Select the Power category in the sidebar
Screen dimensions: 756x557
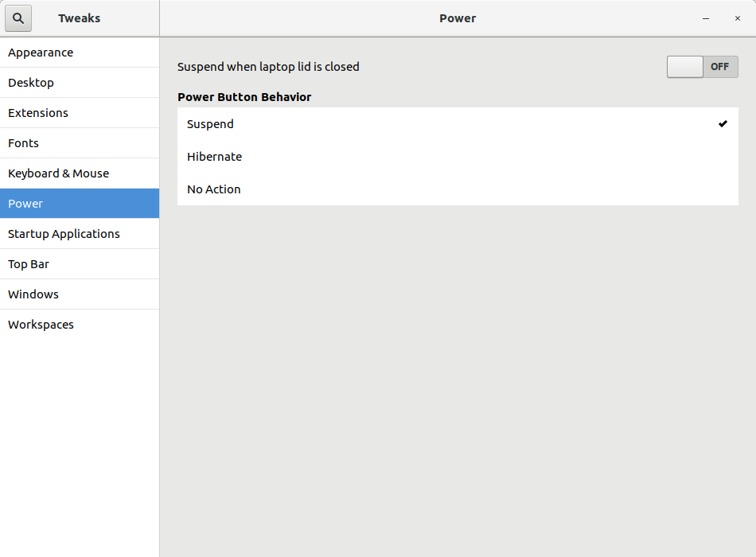click(25, 203)
